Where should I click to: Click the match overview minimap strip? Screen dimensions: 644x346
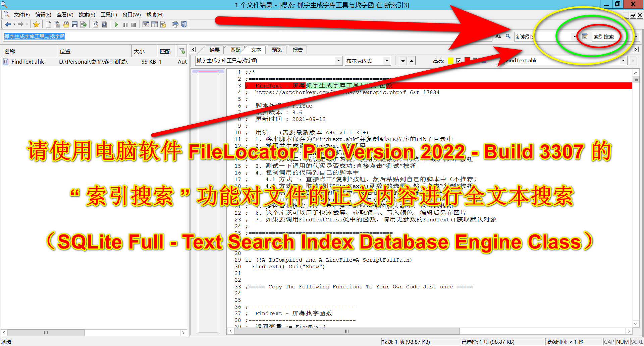208,201
